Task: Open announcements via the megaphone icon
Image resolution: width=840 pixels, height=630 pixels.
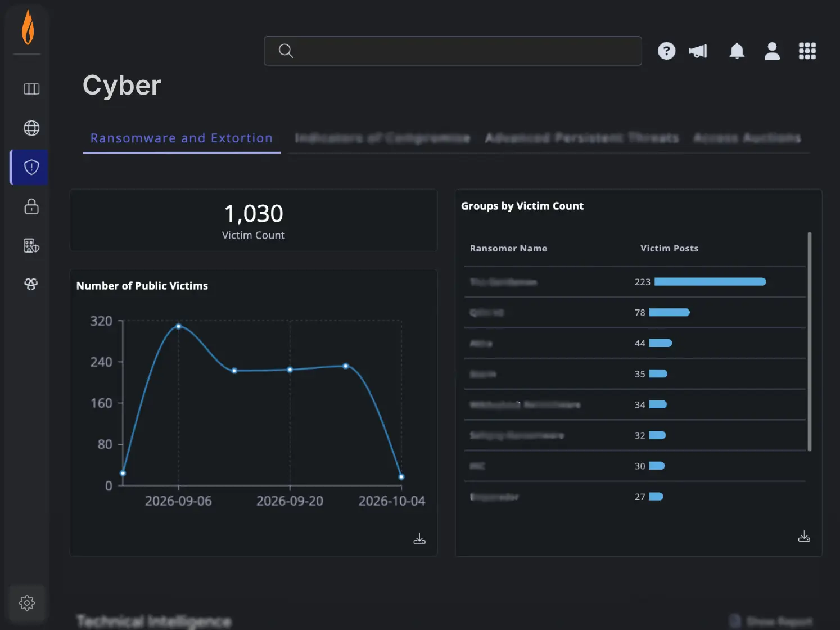Action: pyautogui.click(x=698, y=51)
